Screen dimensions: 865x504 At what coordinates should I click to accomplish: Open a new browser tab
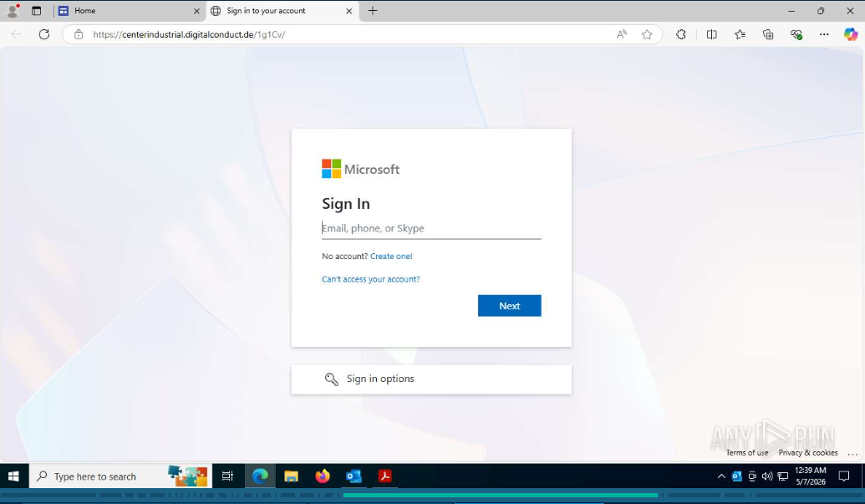pyautogui.click(x=373, y=11)
